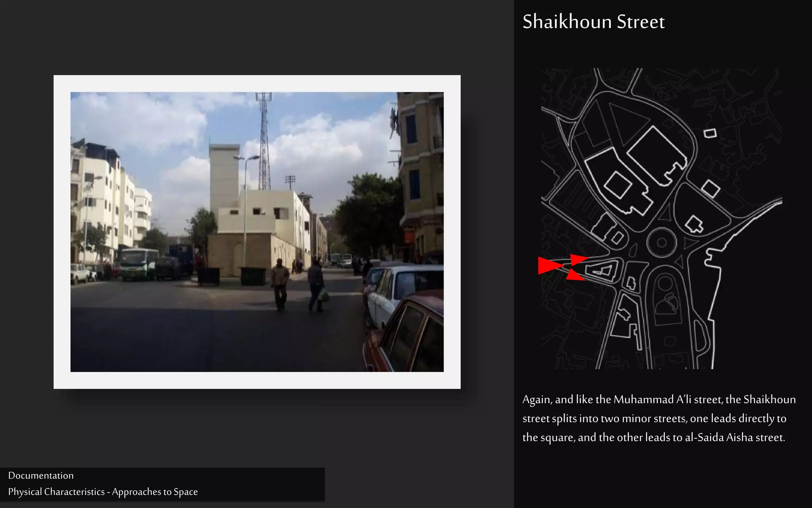
Task: Select the street photograph on the slide
Action: (257, 232)
